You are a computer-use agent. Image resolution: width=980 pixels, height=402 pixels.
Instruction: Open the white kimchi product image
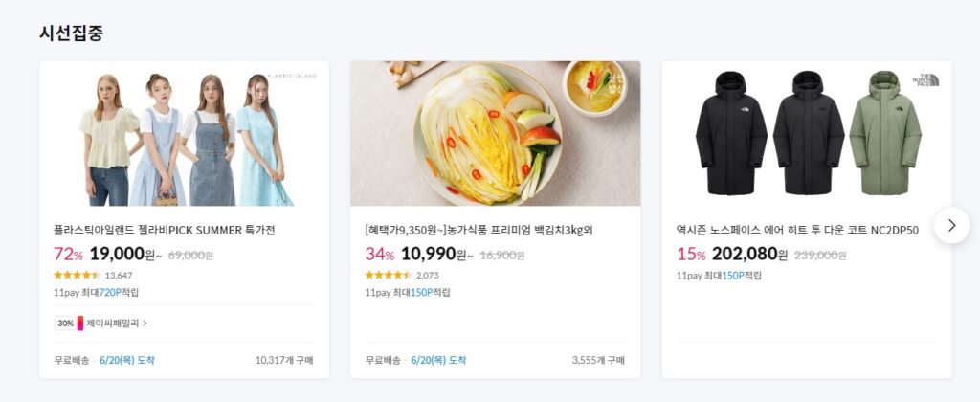[x=495, y=134]
